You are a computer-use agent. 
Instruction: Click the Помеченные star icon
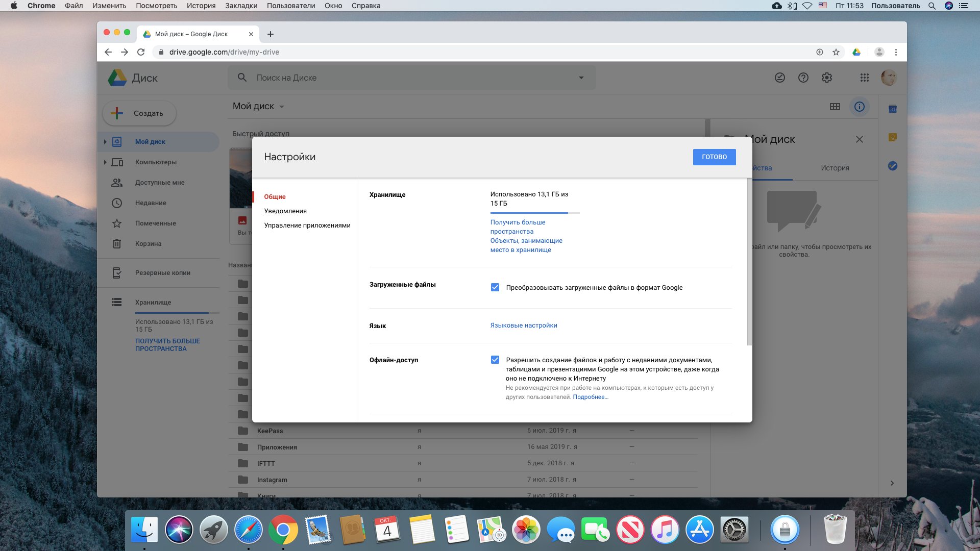(x=117, y=223)
